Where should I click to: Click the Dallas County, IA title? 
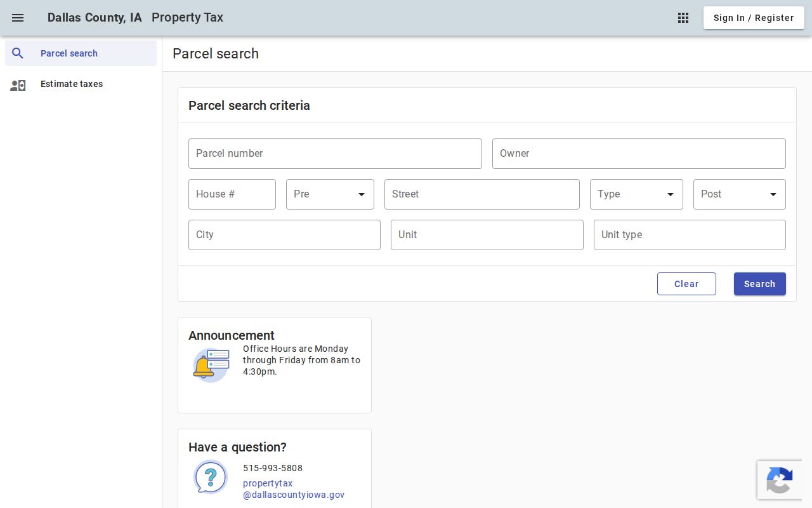click(95, 18)
